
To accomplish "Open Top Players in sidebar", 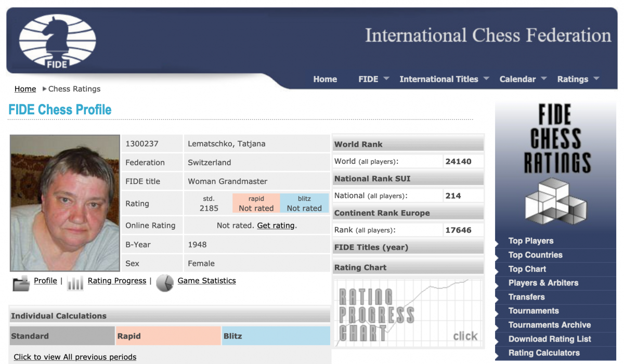I will (531, 241).
